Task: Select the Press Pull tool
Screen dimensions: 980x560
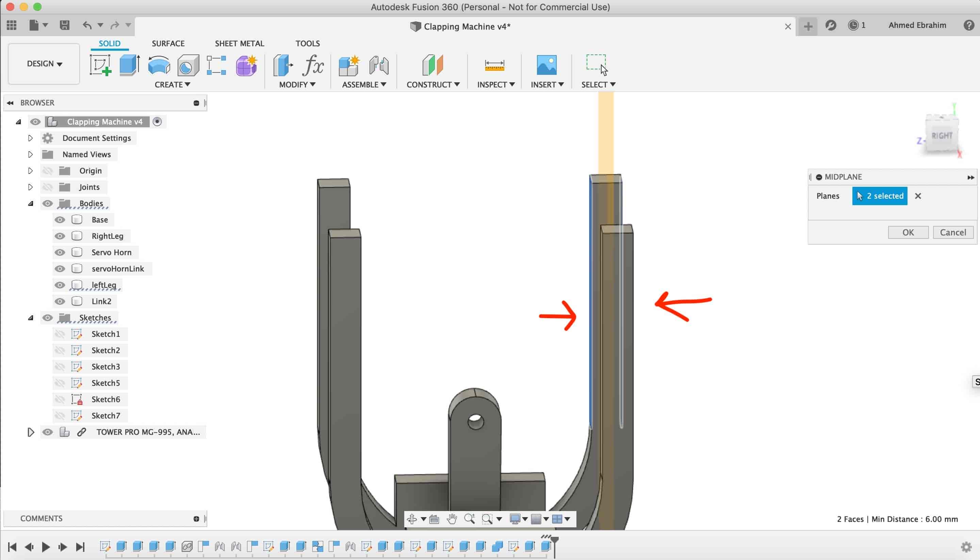Action: point(283,65)
